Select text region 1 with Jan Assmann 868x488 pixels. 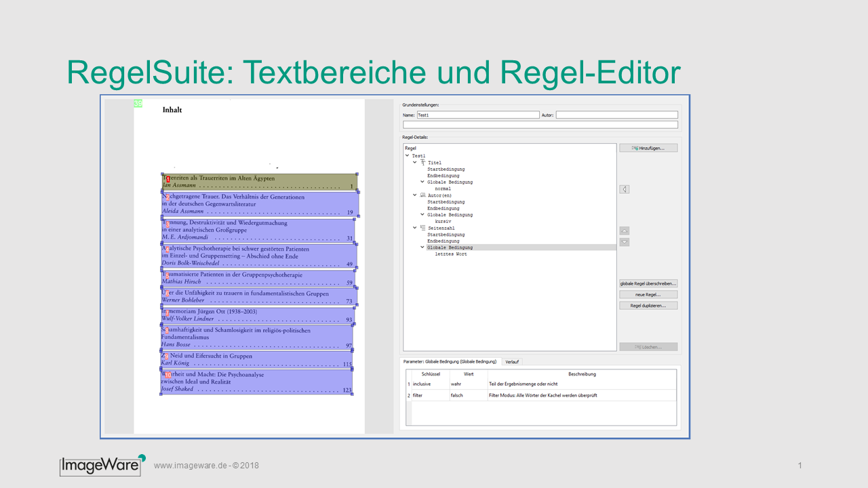259,182
